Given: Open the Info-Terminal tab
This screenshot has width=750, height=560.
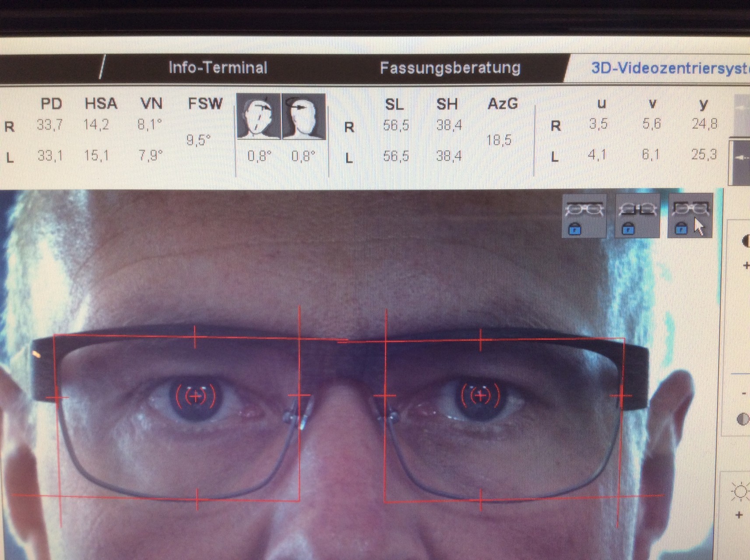Looking at the screenshot, I should (218, 67).
